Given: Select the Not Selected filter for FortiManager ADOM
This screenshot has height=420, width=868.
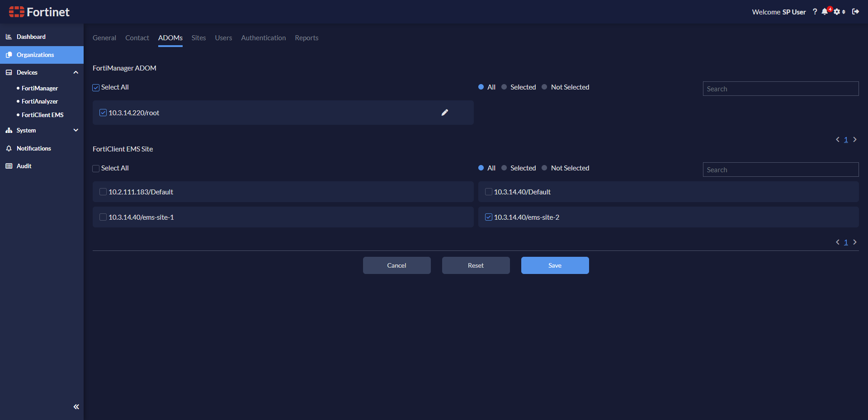Looking at the screenshot, I should click(545, 87).
